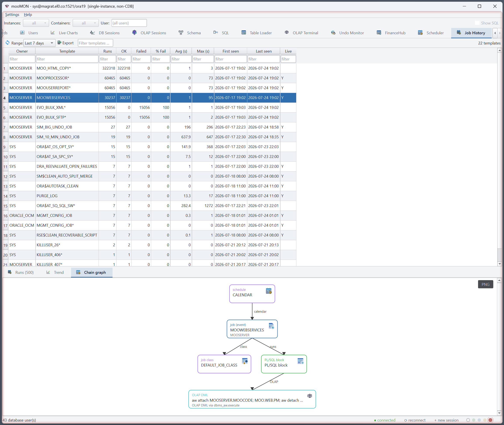The width and height of the screenshot is (504, 425).
Task: Click the icon in DEFAULT_JOB_CLASS node
Action: click(x=245, y=361)
